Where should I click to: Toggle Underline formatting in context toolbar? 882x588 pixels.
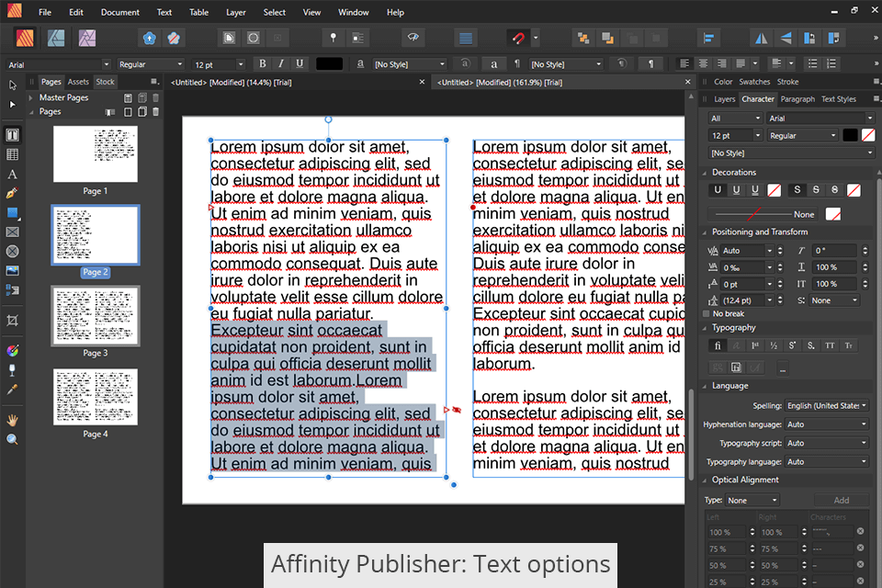point(300,64)
